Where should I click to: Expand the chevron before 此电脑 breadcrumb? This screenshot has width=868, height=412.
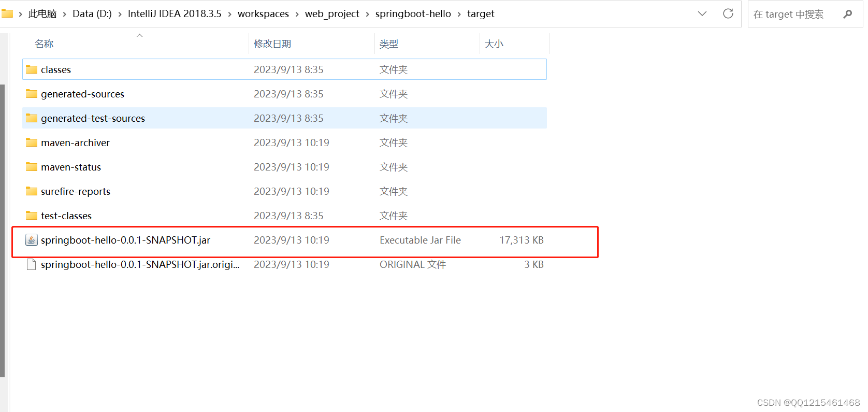coord(21,14)
